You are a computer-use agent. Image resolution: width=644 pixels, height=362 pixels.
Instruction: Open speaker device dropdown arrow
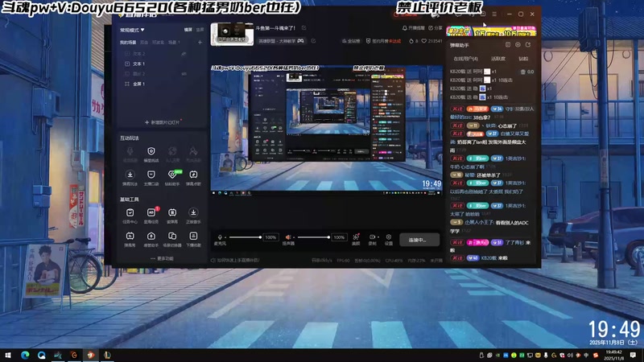click(x=294, y=237)
